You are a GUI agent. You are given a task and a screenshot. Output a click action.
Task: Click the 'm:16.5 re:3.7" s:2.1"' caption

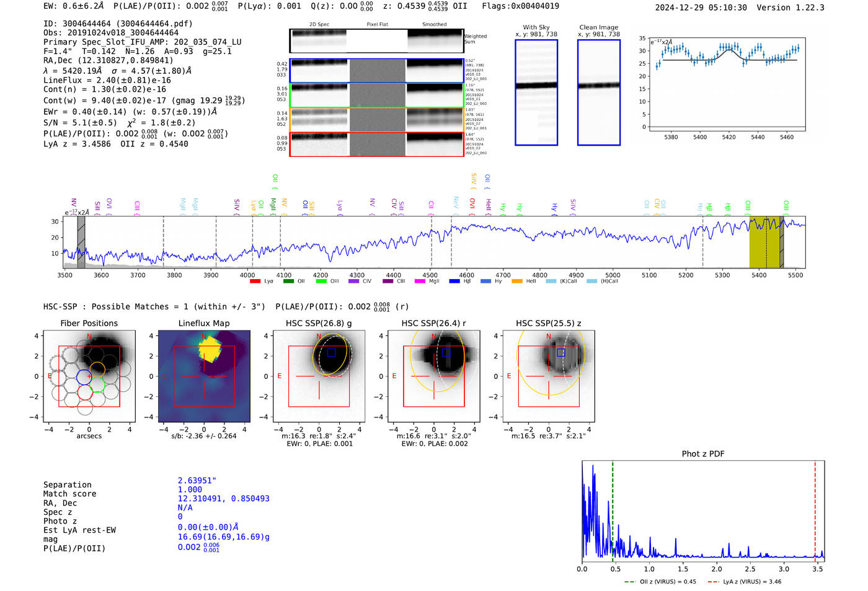tap(549, 436)
